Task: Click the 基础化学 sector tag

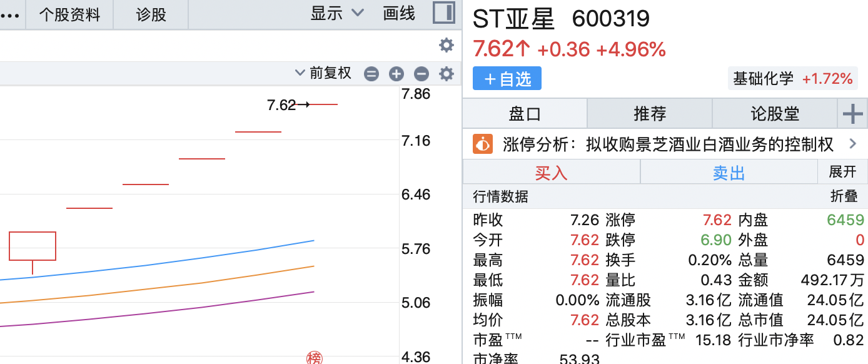Action: pyautogui.click(x=763, y=79)
